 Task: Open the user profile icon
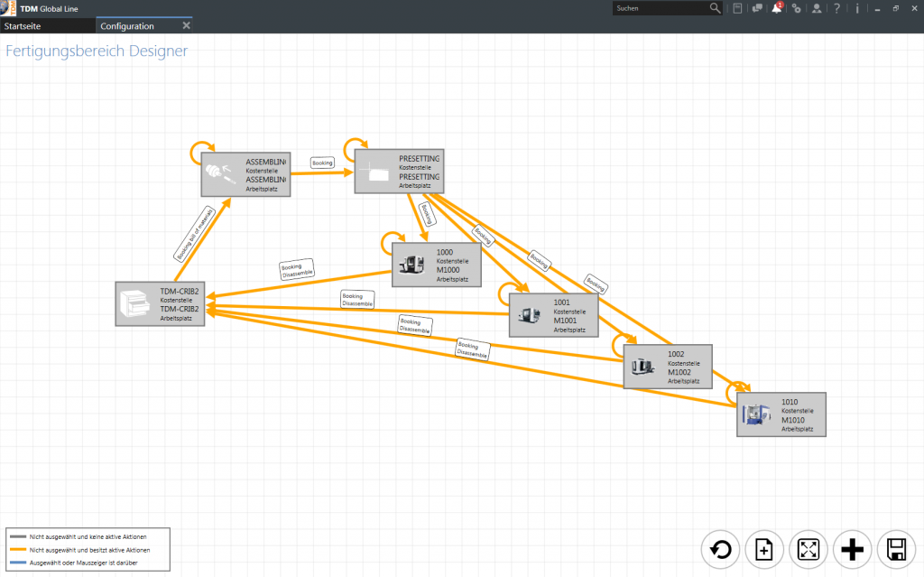tap(817, 8)
